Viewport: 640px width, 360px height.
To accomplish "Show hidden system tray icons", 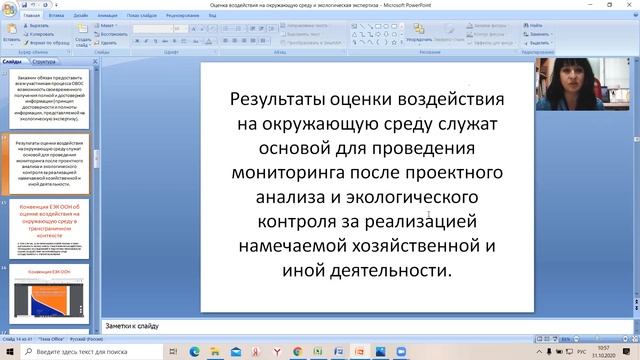I will pyautogui.click(x=539, y=351).
